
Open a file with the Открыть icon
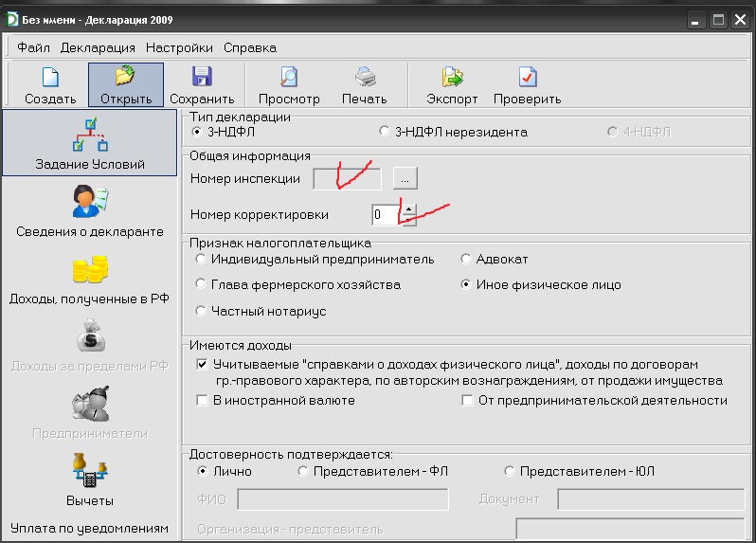[x=125, y=79]
